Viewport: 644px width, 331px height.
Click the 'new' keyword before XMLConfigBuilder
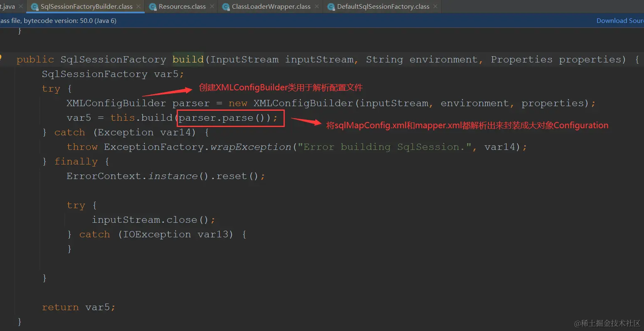(x=238, y=103)
